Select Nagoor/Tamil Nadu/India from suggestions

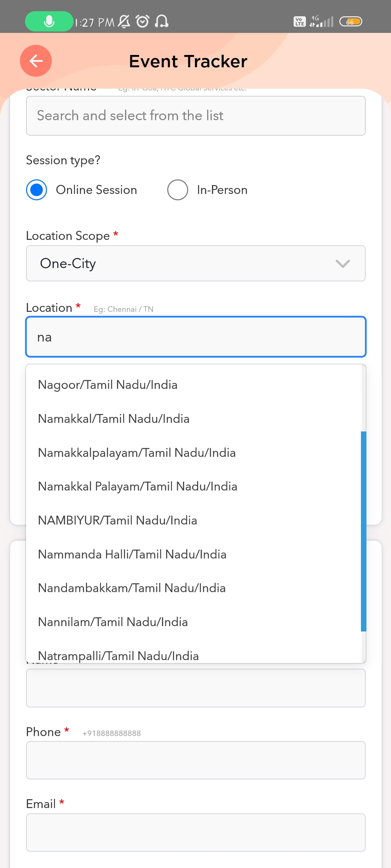pos(108,385)
